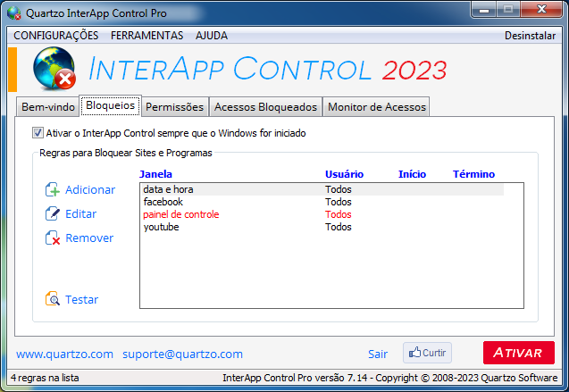Viewport: 569px width, 392px height.
Task: Click the Editar pencil icon
Action: 52,213
